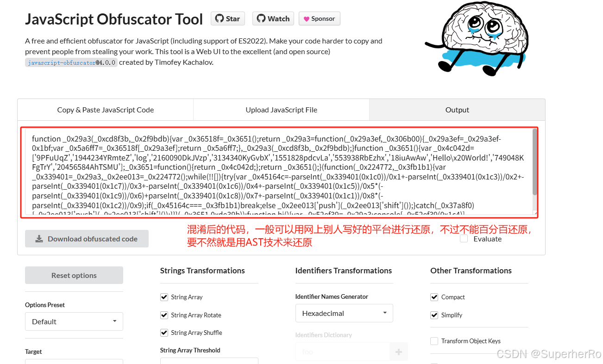Select the Output tab
The height and width of the screenshot is (364, 603).
point(457,110)
